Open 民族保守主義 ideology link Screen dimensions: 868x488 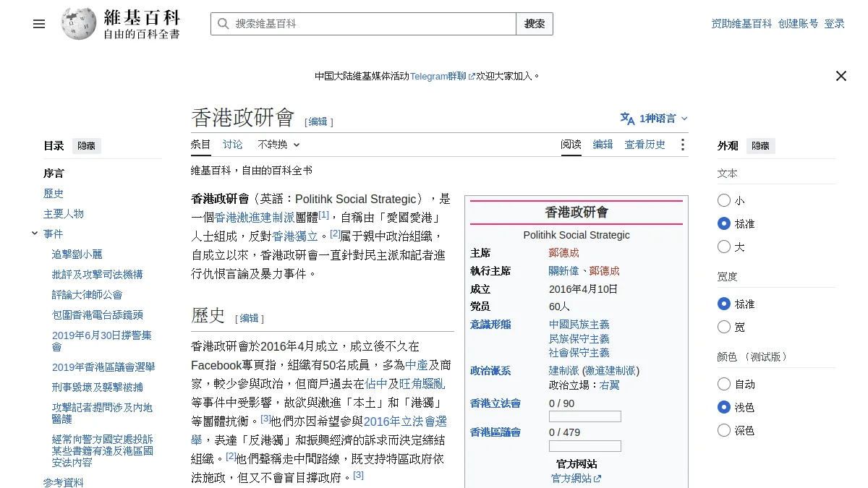pyautogui.click(x=579, y=339)
